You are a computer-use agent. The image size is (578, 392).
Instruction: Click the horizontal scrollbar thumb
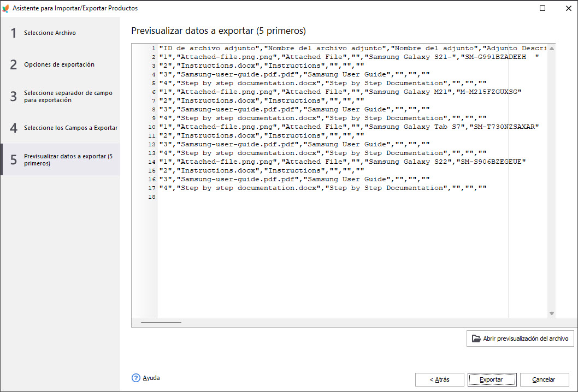[x=161, y=323]
